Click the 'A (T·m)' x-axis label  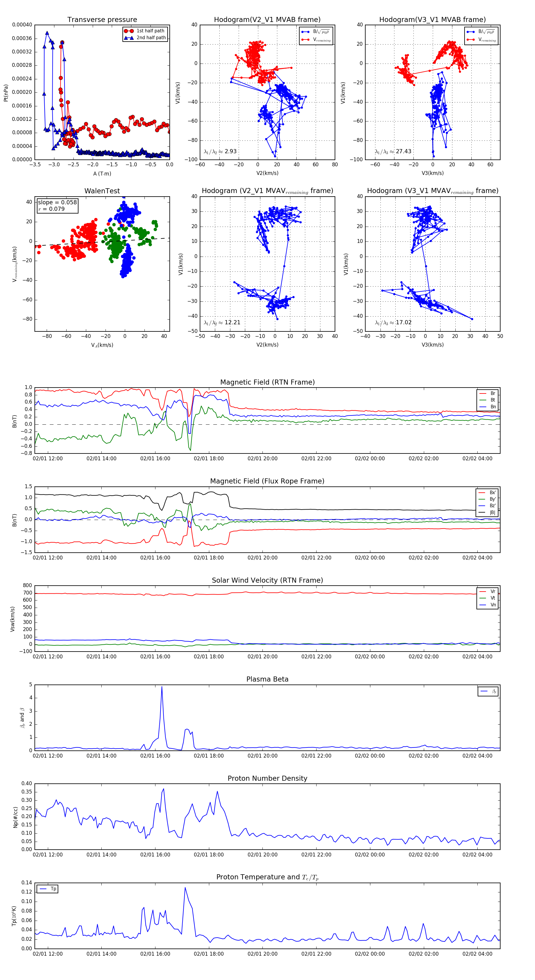(102, 173)
